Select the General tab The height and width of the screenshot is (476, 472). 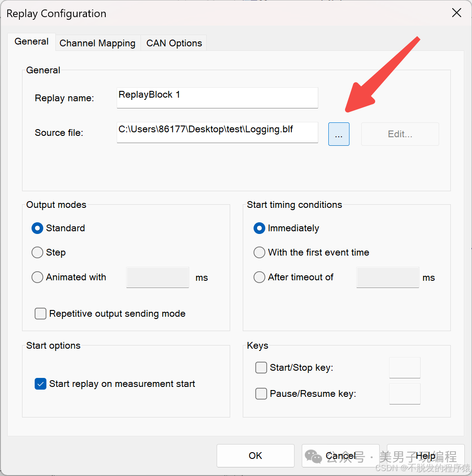(x=32, y=41)
